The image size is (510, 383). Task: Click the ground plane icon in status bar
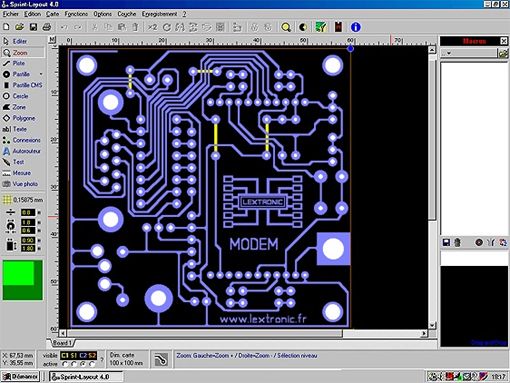point(161,360)
